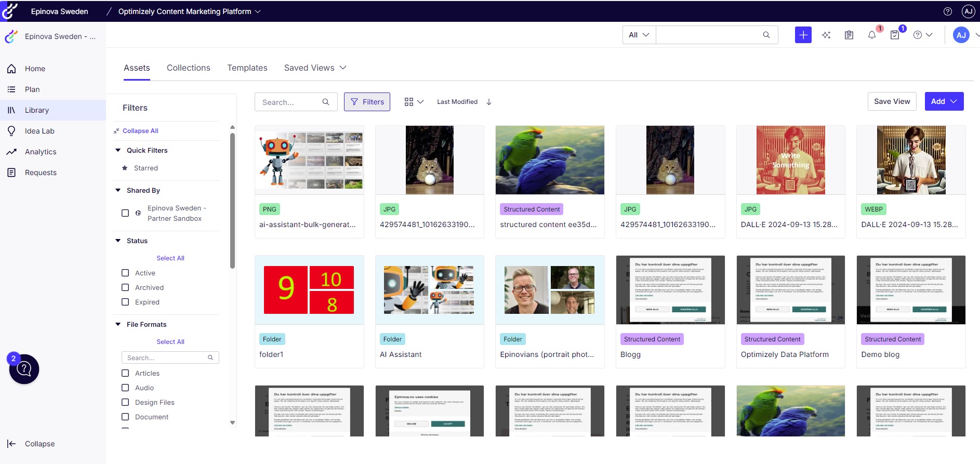Open the help menu dropdown with question mark
The width and height of the screenshot is (980, 464).
coord(923,35)
